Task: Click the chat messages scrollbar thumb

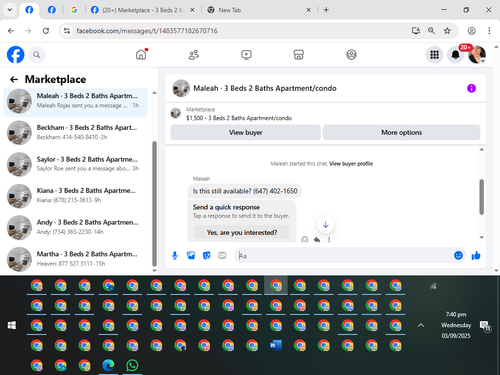Action: [481, 197]
